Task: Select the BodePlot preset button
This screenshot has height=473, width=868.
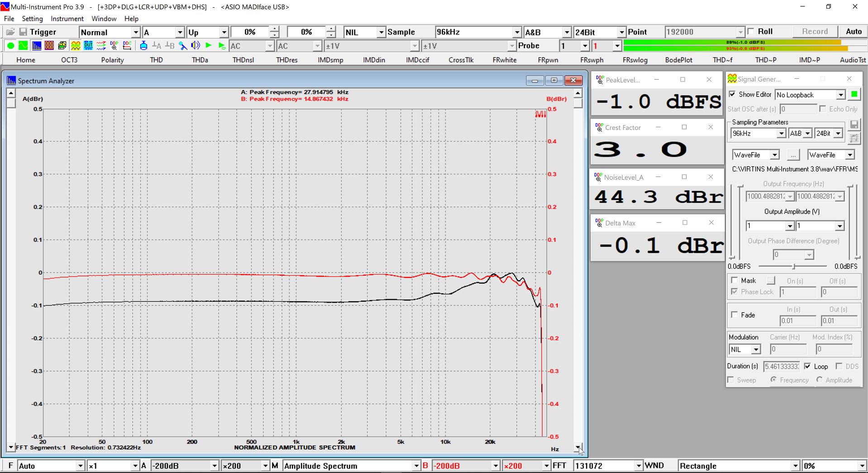Action: (678, 60)
